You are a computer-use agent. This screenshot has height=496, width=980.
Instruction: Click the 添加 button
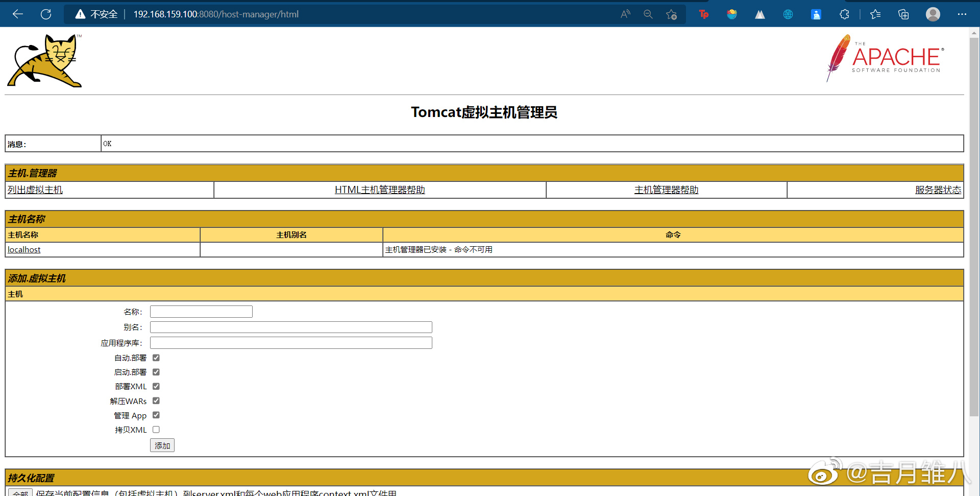click(162, 445)
